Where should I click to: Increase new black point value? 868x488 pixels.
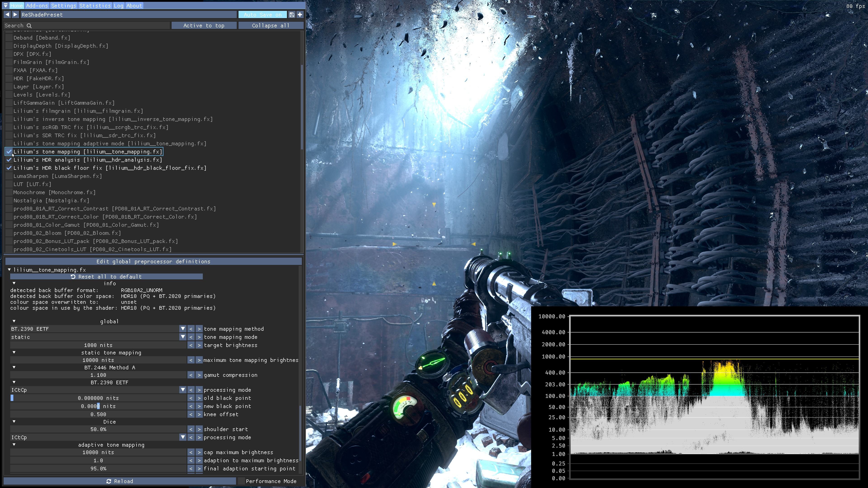pos(199,406)
